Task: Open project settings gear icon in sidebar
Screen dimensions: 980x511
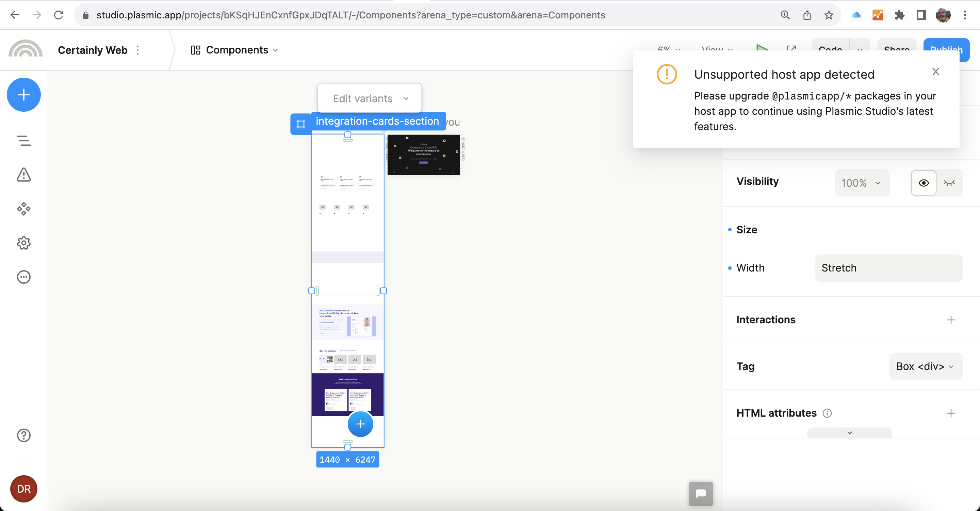Action: (23, 243)
